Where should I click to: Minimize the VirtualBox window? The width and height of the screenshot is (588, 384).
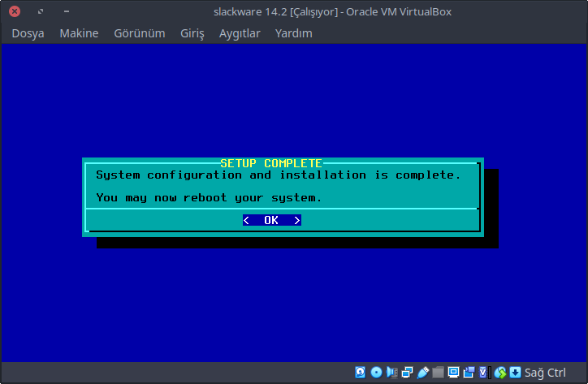pyautogui.click(x=67, y=11)
